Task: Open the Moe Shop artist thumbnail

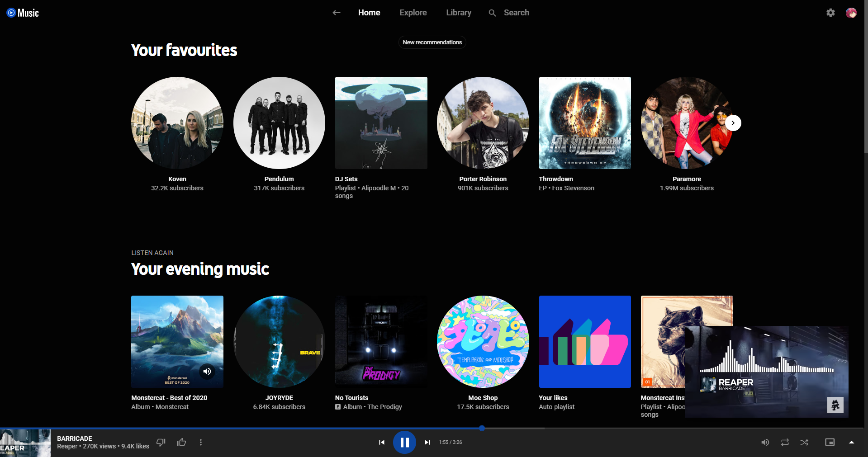Action: [x=483, y=342]
